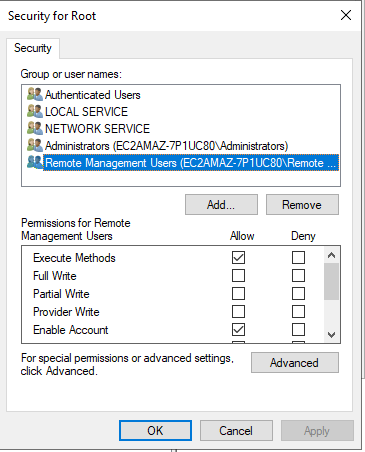This screenshot has height=452, width=365.
Task: Click the LOCAL SERVICE group icon
Action: pyautogui.click(x=35, y=112)
